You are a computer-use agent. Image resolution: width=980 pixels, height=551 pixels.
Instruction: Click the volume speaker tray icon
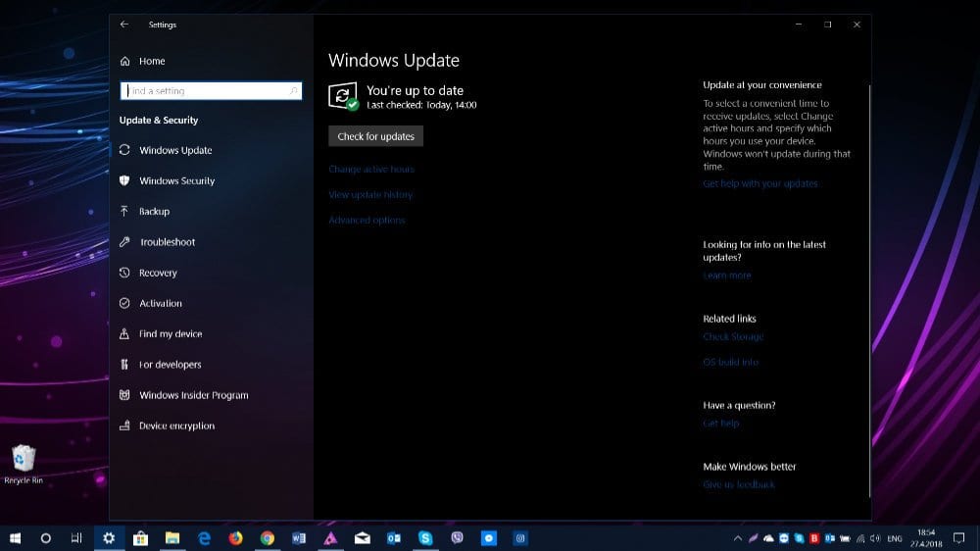(x=875, y=538)
